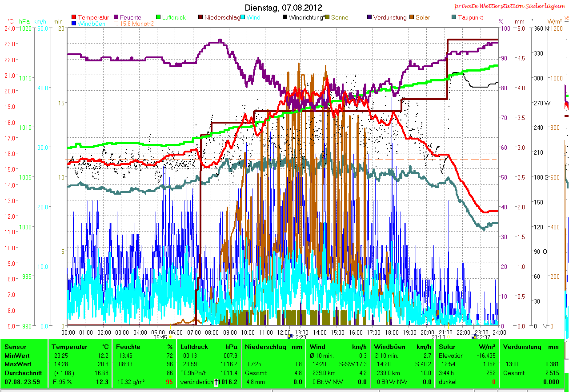
Task: Click the pressure trend up-arrow icon
Action: click(x=216, y=382)
